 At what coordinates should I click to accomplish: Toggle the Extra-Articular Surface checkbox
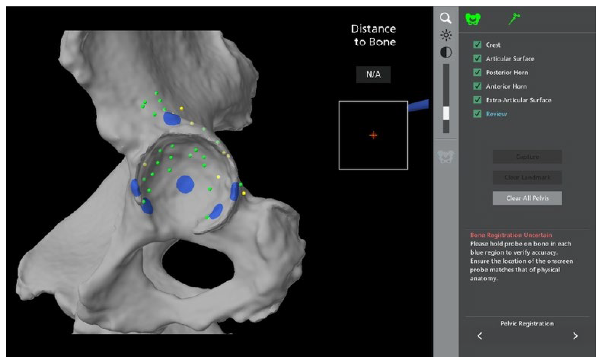click(477, 100)
